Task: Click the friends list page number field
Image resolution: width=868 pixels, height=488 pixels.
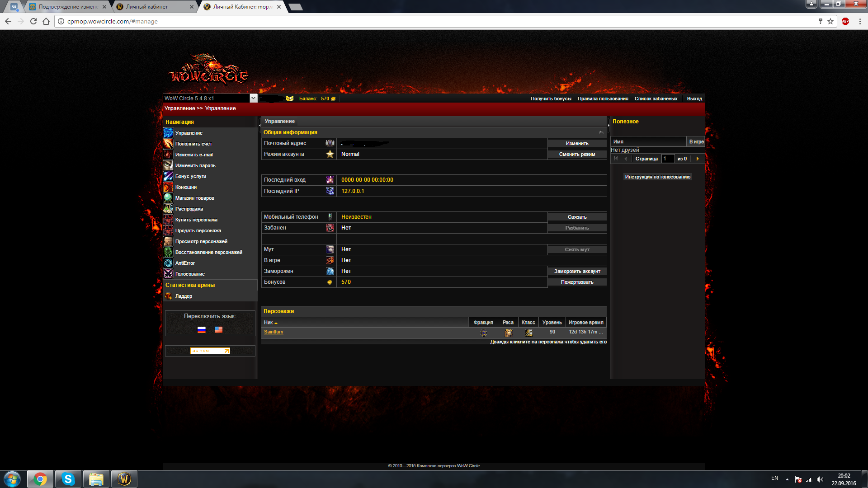Action: pyautogui.click(x=667, y=159)
